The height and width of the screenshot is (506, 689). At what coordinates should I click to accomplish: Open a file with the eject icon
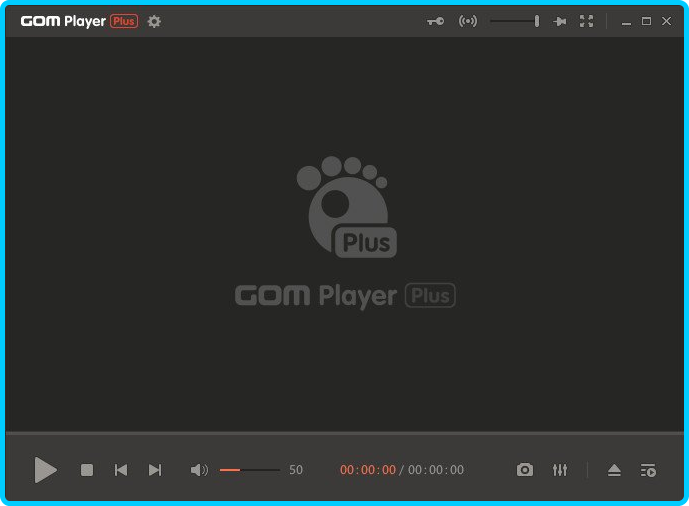(x=614, y=470)
